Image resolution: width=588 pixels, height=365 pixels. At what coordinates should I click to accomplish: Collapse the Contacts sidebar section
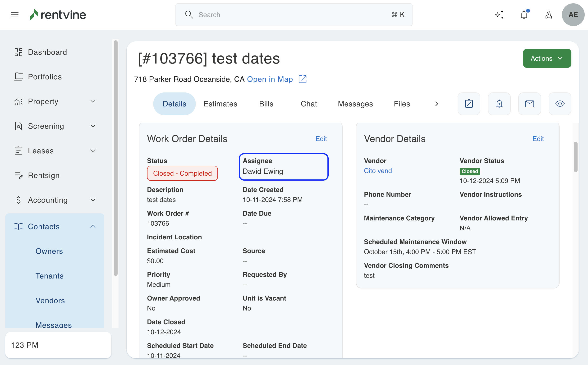point(93,226)
